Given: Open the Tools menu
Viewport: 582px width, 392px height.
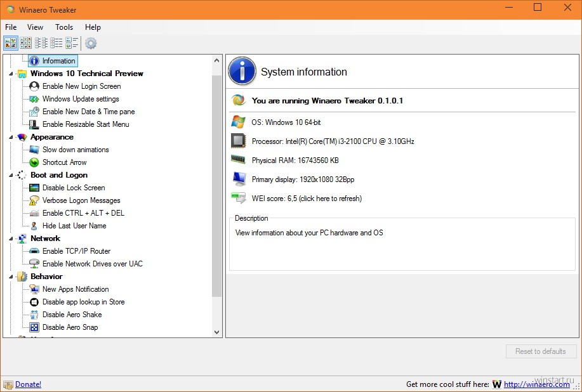Looking at the screenshot, I should click(x=64, y=27).
